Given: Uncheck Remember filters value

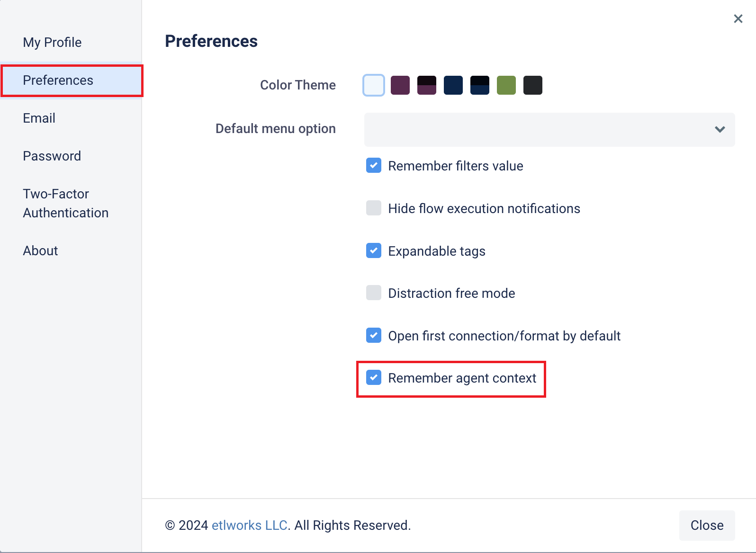Looking at the screenshot, I should click(x=374, y=165).
